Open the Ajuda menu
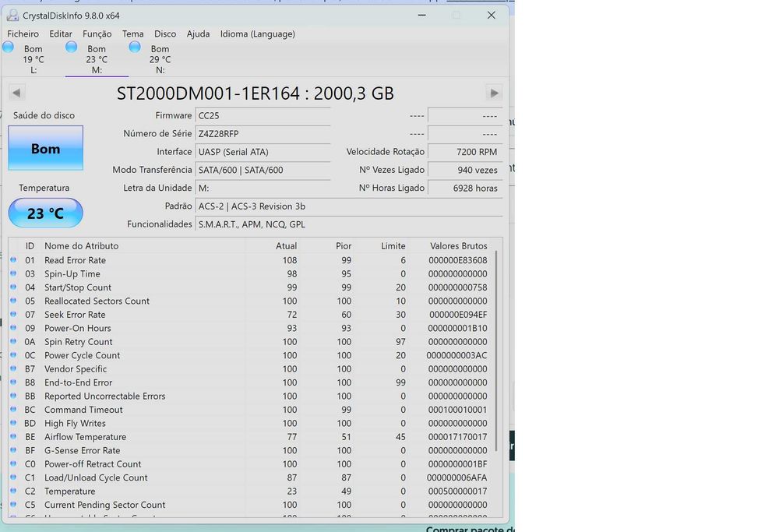Screen dimensions: 779x532 (x=198, y=33)
